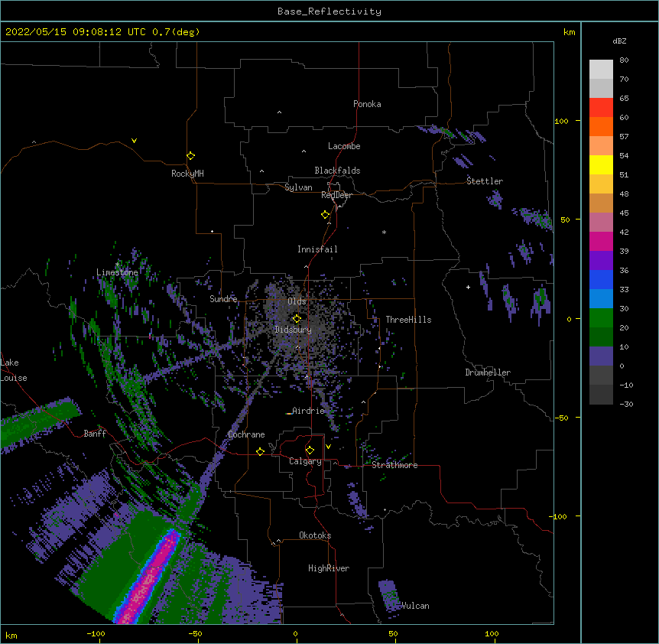Screen dimensions: 659x644
Task: Click the RedDeer city label
Action: (336, 195)
